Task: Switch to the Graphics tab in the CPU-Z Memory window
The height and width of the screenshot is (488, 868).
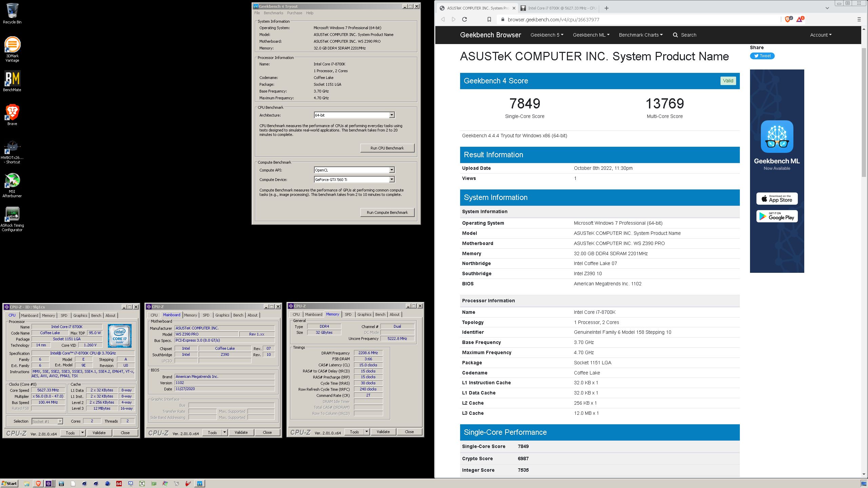Action: 364,314
